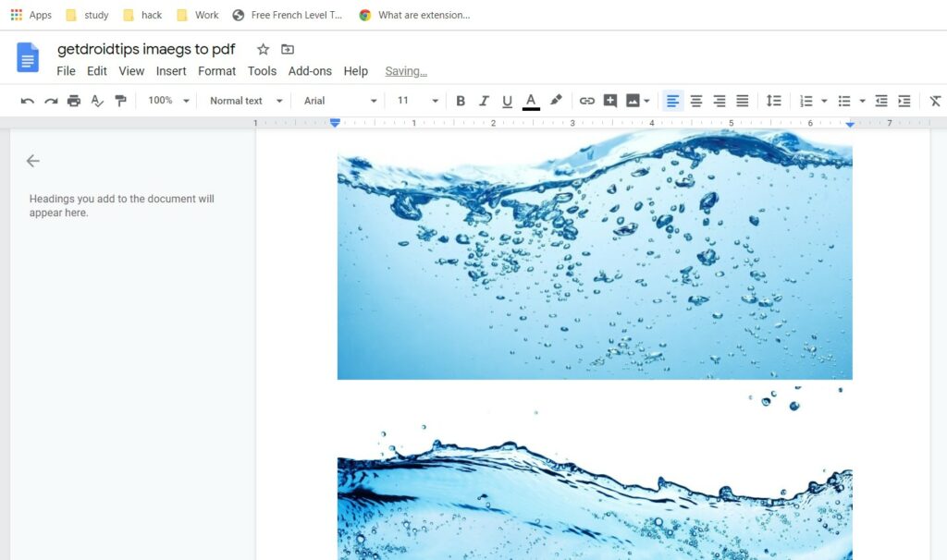This screenshot has height=560, width=947.
Task: Open the text color picker
Action: point(530,101)
